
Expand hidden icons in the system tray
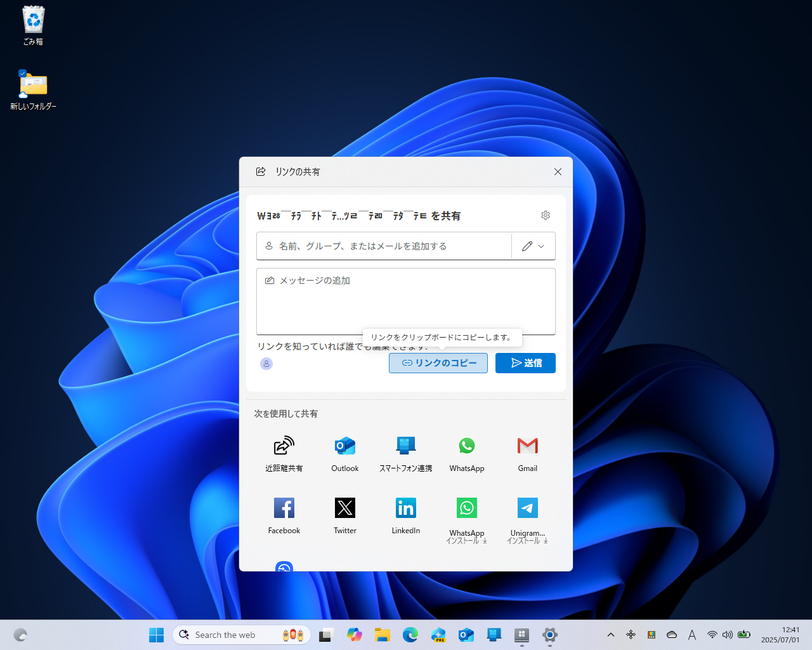(610, 635)
